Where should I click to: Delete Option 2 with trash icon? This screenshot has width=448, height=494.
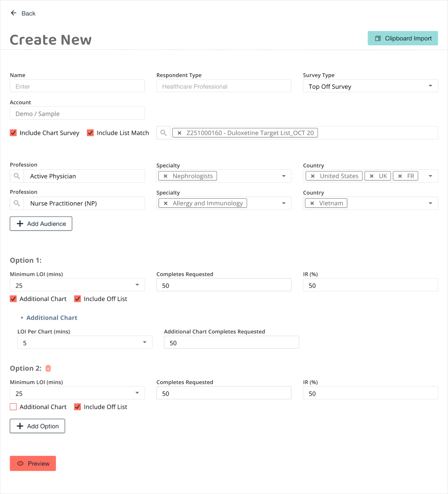(48, 368)
